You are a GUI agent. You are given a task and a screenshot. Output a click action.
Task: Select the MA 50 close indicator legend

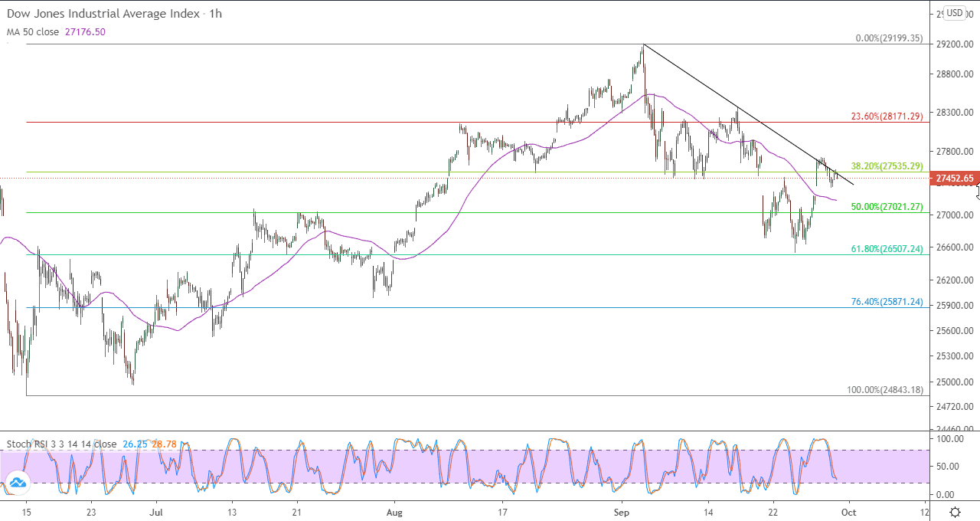(34, 32)
